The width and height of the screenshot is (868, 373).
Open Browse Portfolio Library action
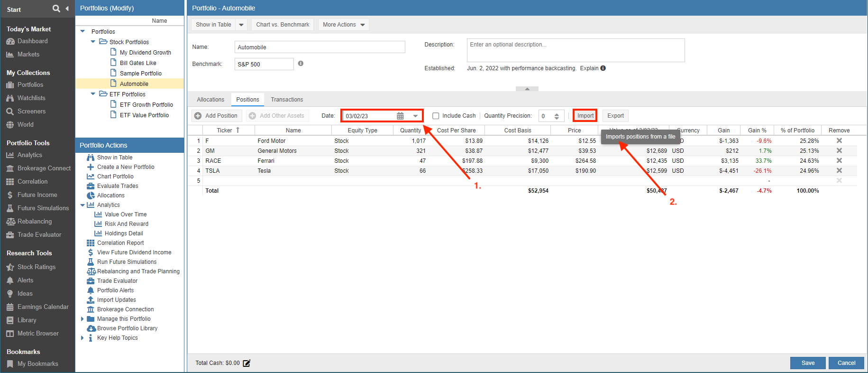[127, 328]
